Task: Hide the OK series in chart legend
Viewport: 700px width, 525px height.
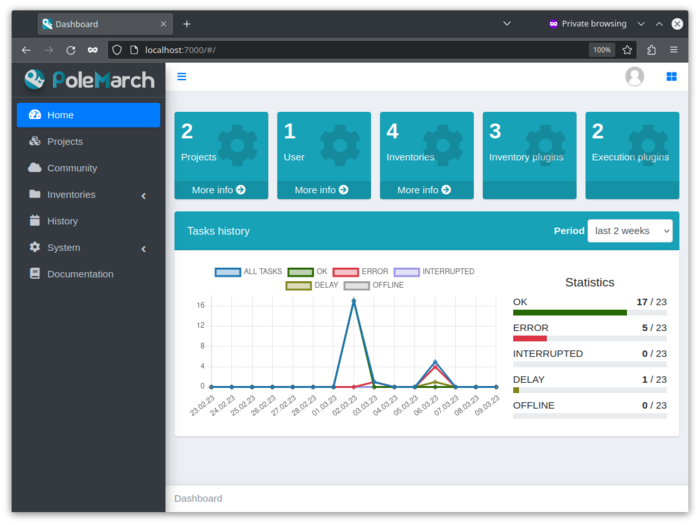Action: click(x=308, y=271)
